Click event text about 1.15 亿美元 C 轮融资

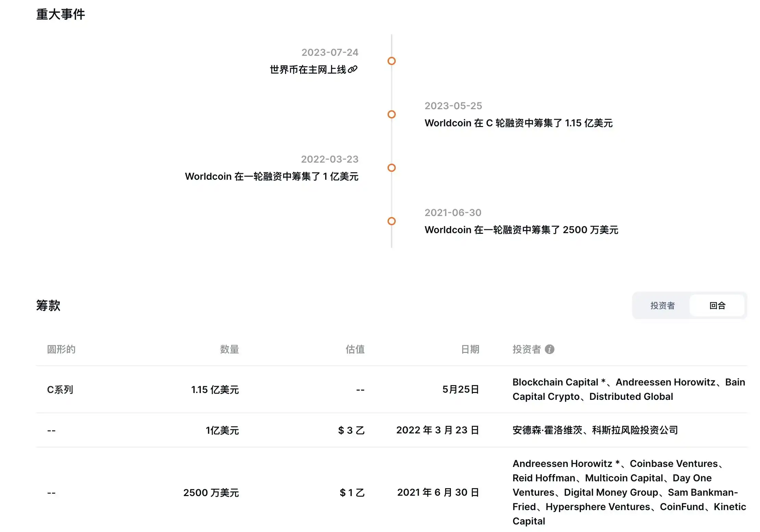518,123
